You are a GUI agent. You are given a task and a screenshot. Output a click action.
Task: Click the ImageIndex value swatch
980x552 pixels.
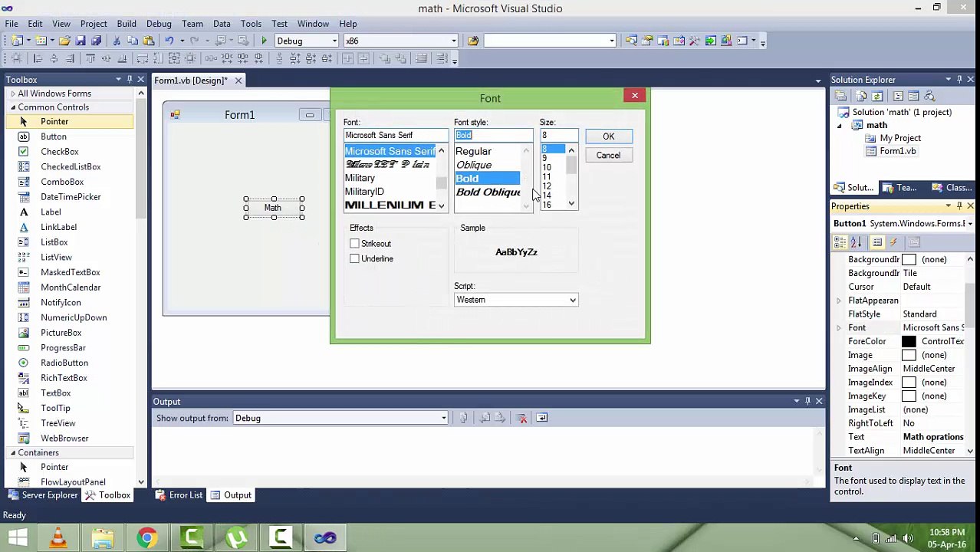pos(909,383)
